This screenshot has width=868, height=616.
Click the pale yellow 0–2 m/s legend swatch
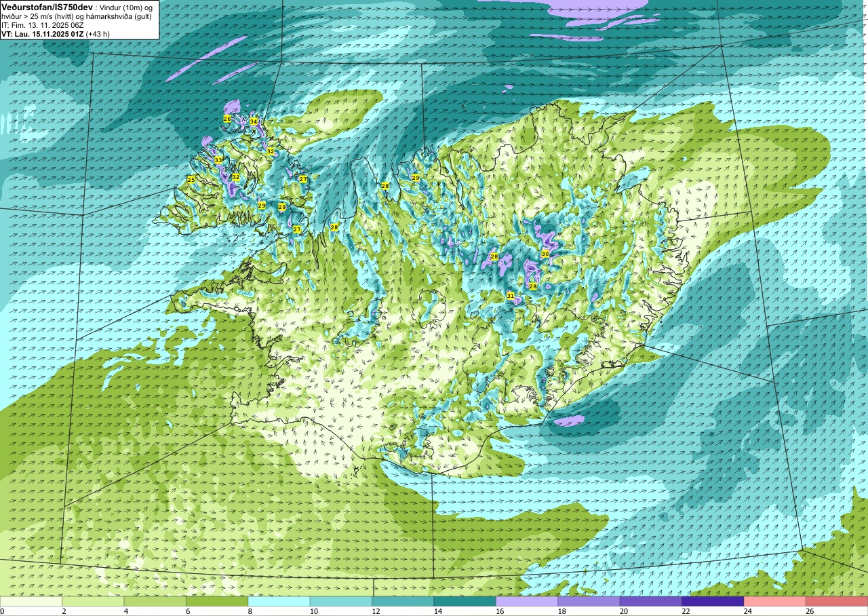point(31,601)
